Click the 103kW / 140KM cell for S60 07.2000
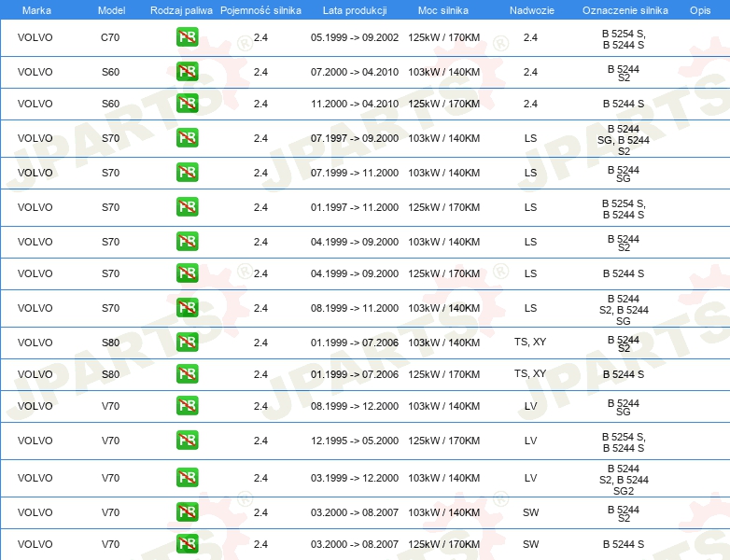 coord(443,72)
